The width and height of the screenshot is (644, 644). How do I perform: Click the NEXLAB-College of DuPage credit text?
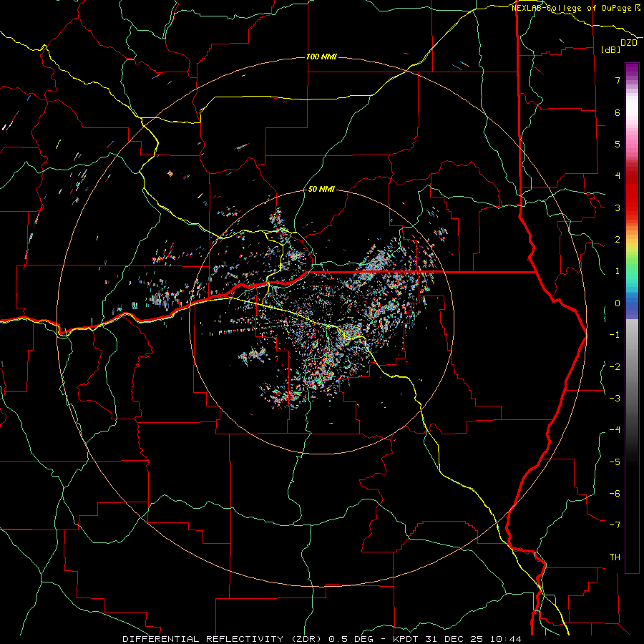(x=572, y=8)
